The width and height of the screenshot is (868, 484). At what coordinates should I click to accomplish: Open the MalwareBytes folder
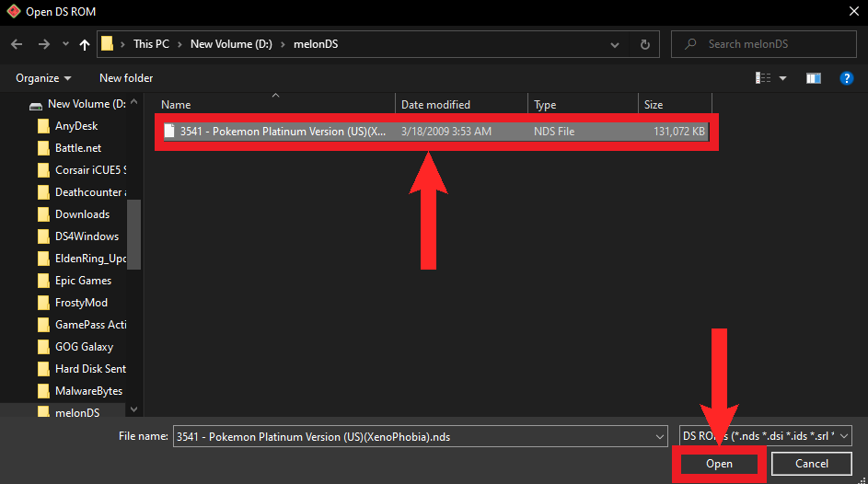[88, 391]
